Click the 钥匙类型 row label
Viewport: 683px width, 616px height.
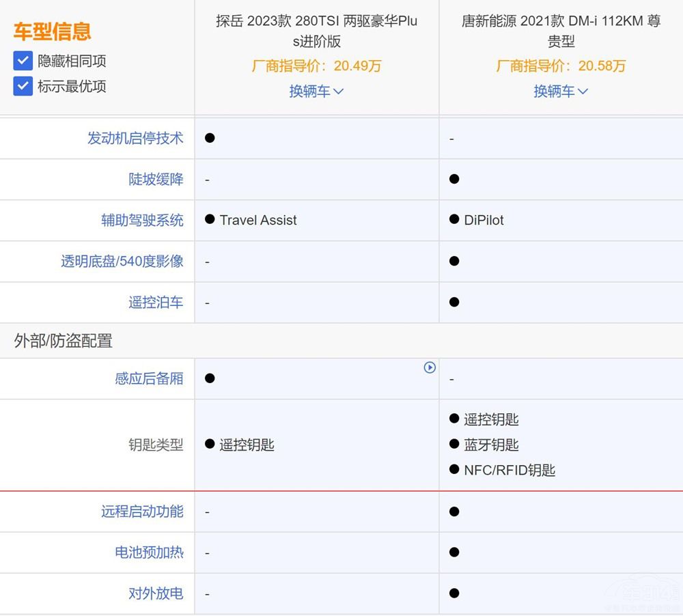pyautogui.click(x=156, y=445)
